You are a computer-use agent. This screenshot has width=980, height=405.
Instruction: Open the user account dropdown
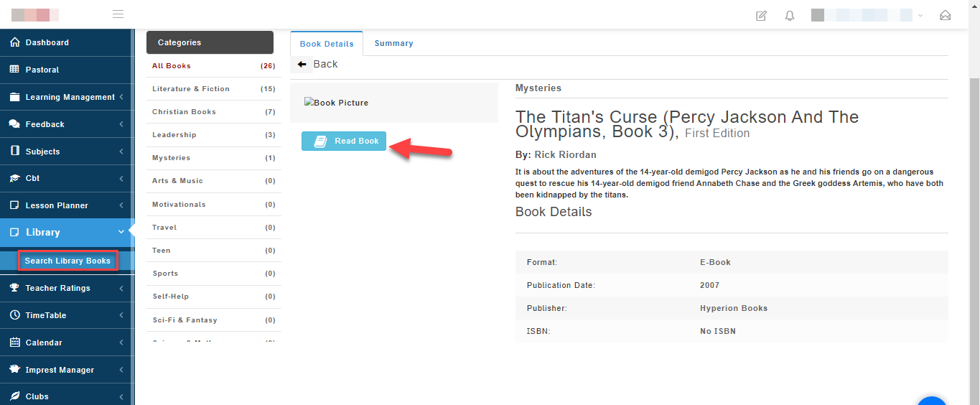pos(867,15)
